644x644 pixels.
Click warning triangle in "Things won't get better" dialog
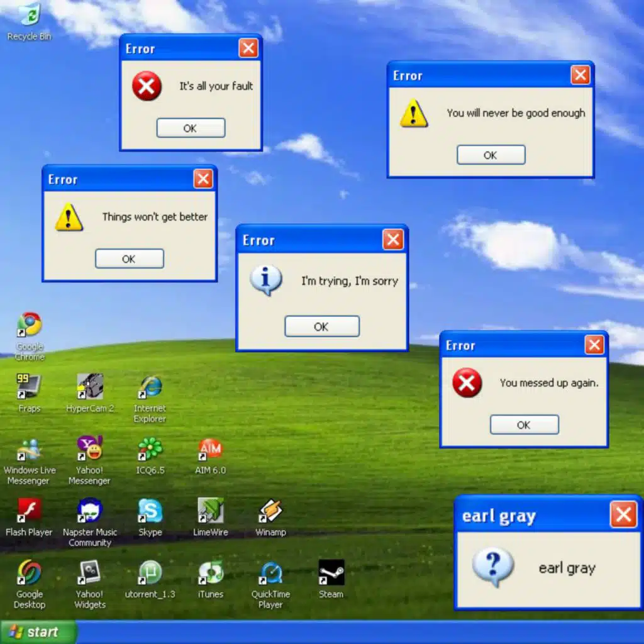69,217
